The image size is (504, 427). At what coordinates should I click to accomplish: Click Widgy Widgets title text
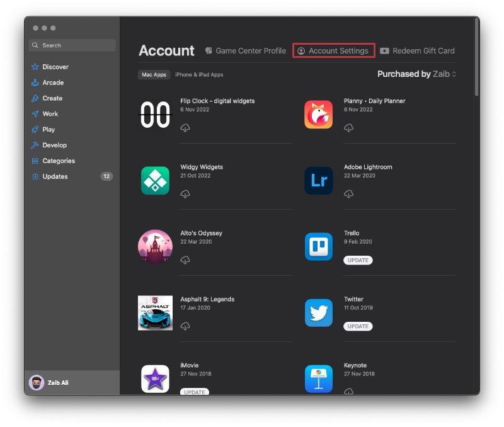pyautogui.click(x=202, y=167)
